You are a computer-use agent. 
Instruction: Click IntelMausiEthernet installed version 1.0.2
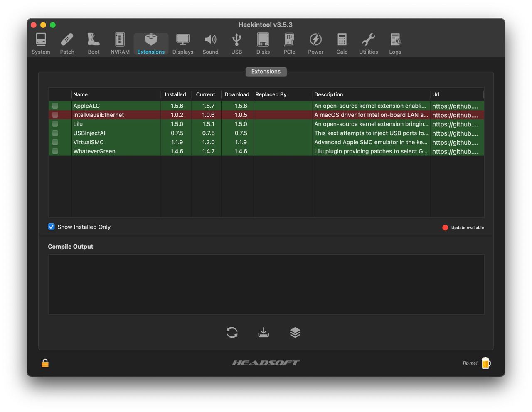(177, 115)
